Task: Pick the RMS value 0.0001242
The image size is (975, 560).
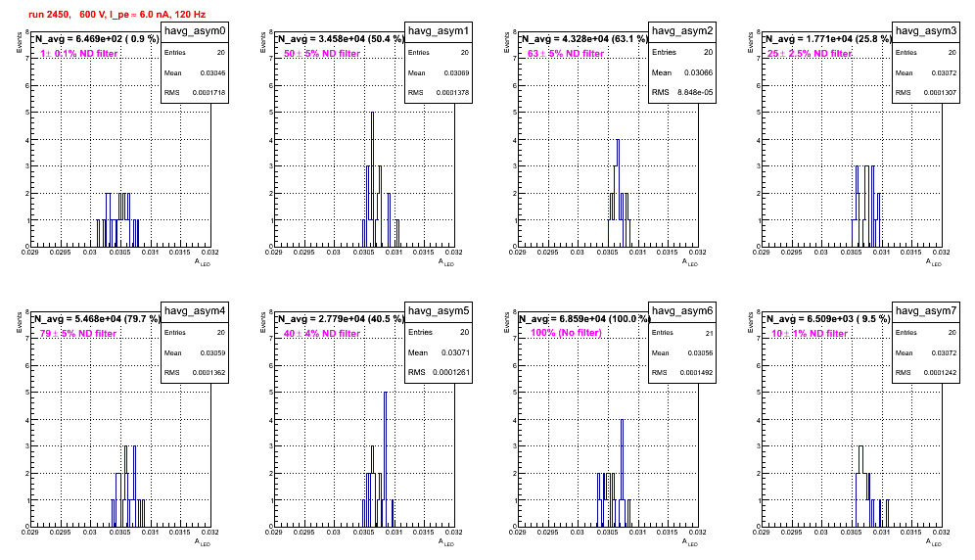Action: click(x=940, y=373)
